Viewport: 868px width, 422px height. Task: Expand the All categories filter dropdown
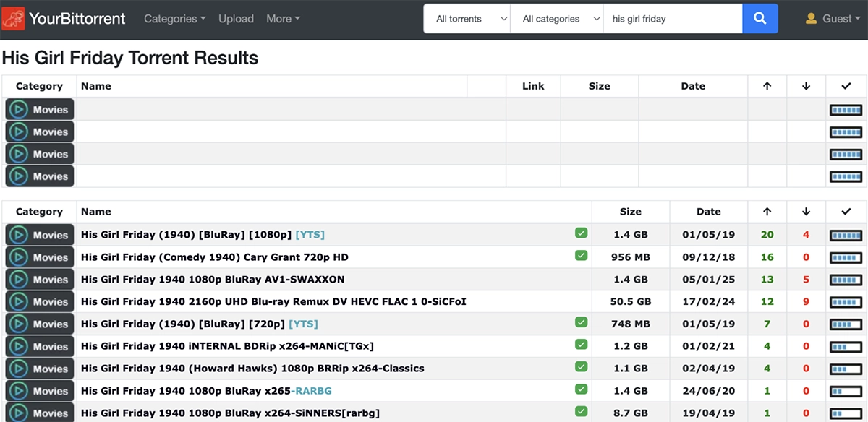click(557, 19)
